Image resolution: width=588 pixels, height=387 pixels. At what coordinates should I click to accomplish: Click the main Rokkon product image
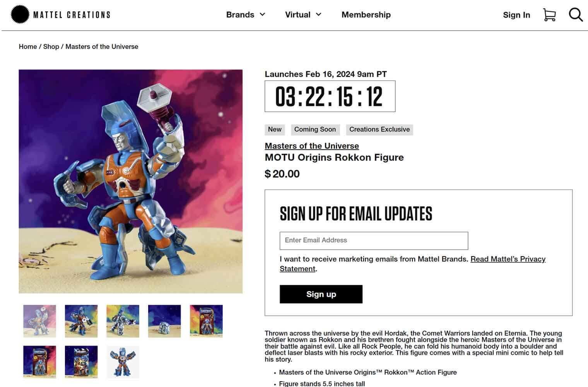pyautogui.click(x=131, y=182)
